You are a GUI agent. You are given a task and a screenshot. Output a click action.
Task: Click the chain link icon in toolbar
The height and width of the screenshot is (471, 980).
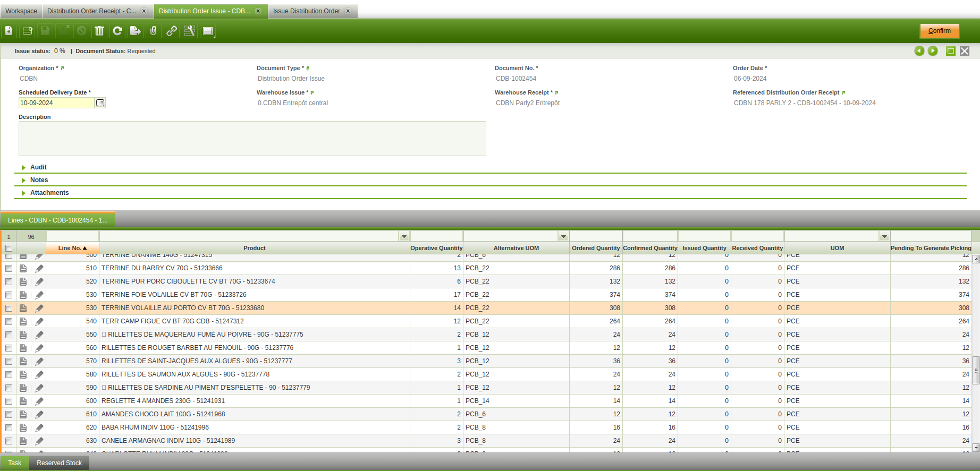[x=172, y=31]
